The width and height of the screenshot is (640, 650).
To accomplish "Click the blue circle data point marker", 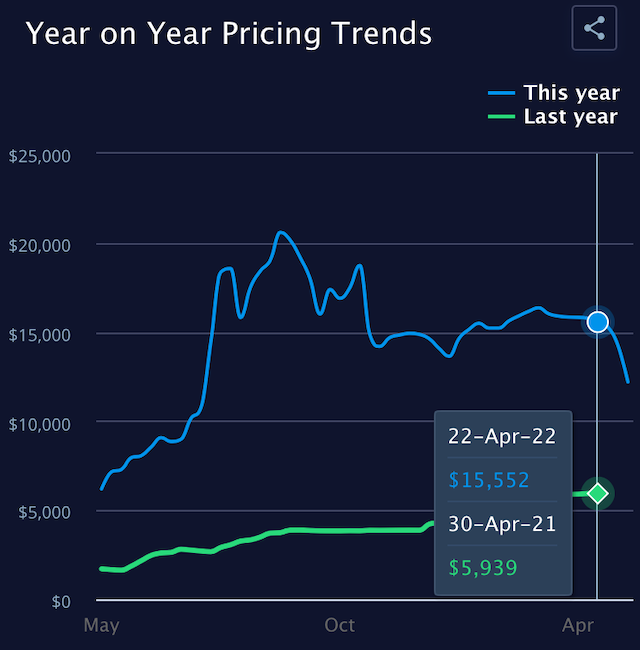I will coord(598,321).
